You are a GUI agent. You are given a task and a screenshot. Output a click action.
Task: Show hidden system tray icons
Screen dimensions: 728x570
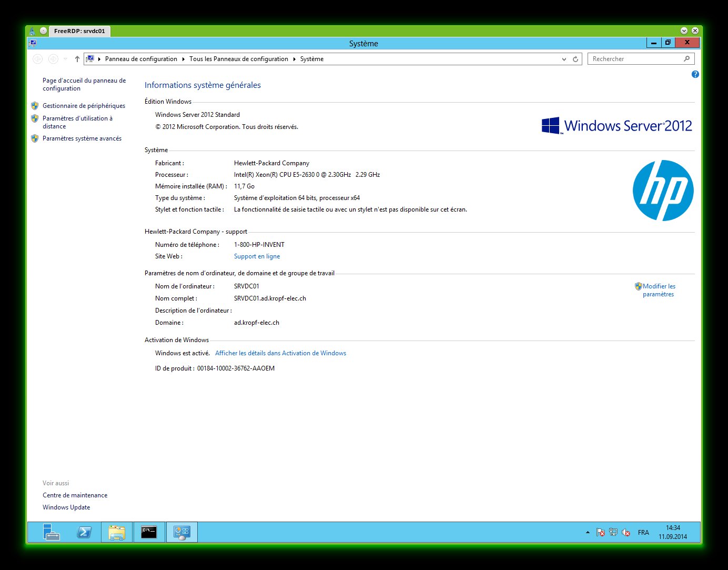[588, 532]
